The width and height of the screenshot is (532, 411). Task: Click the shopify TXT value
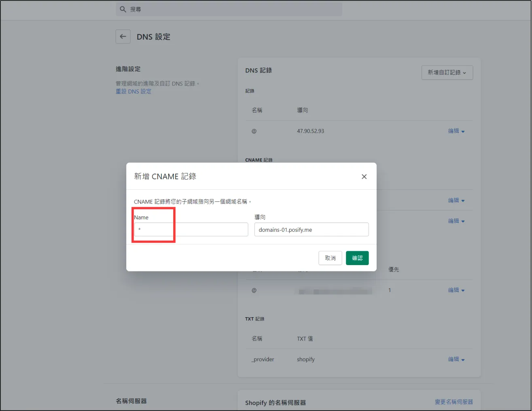[x=305, y=359]
